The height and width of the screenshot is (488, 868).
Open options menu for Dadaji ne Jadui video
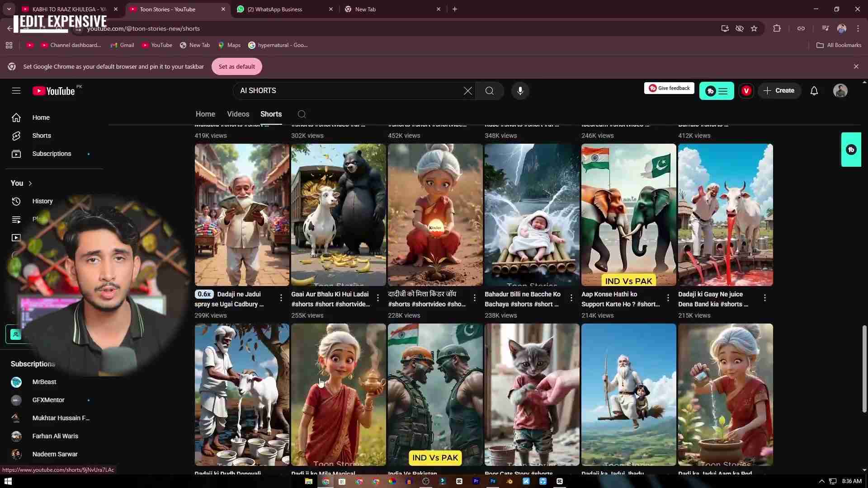coord(281,298)
